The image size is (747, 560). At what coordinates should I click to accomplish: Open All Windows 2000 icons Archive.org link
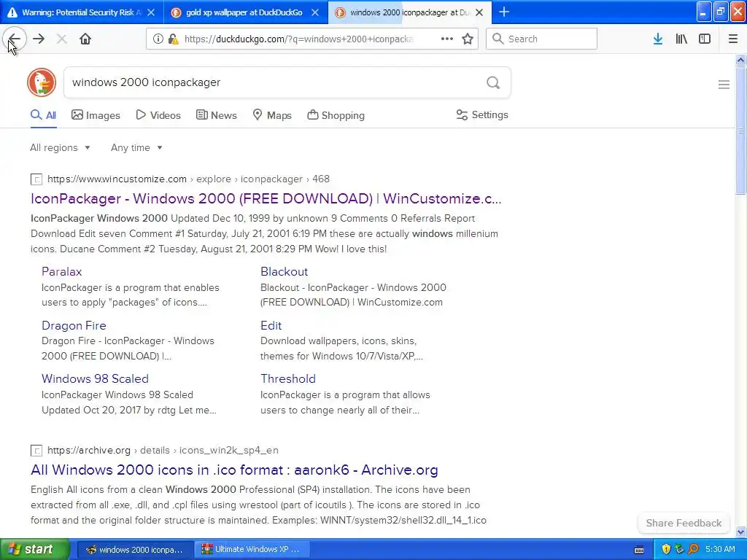[234, 470]
